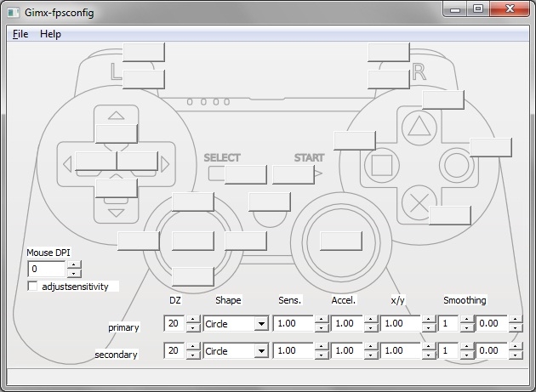
Task: Open the Help menu
Action: (50, 34)
